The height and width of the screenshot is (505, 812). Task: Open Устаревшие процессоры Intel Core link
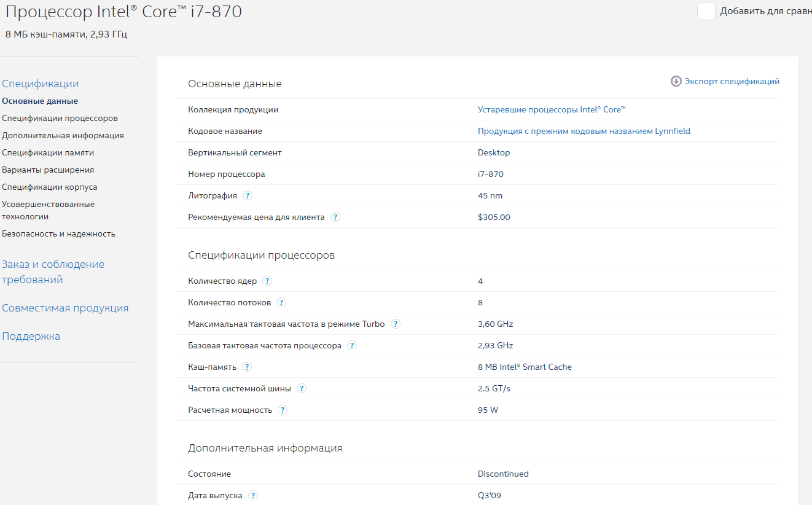[552, 109]
